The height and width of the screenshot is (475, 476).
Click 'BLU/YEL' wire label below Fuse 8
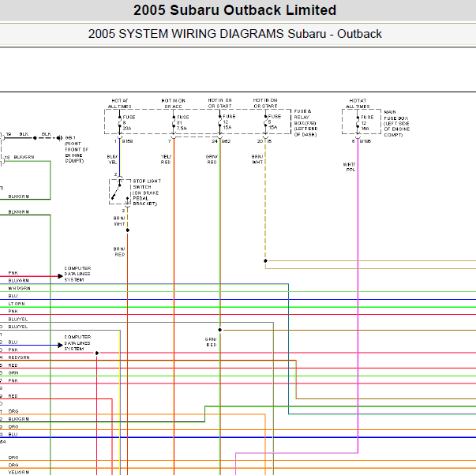[x=112, y=159]
